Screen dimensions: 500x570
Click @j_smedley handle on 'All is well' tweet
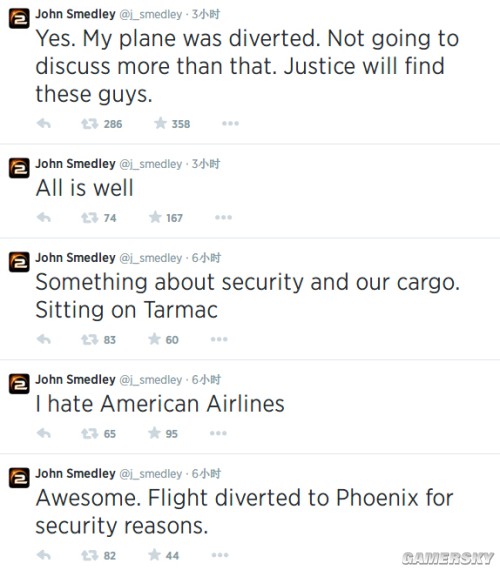(x=151, y=164)
